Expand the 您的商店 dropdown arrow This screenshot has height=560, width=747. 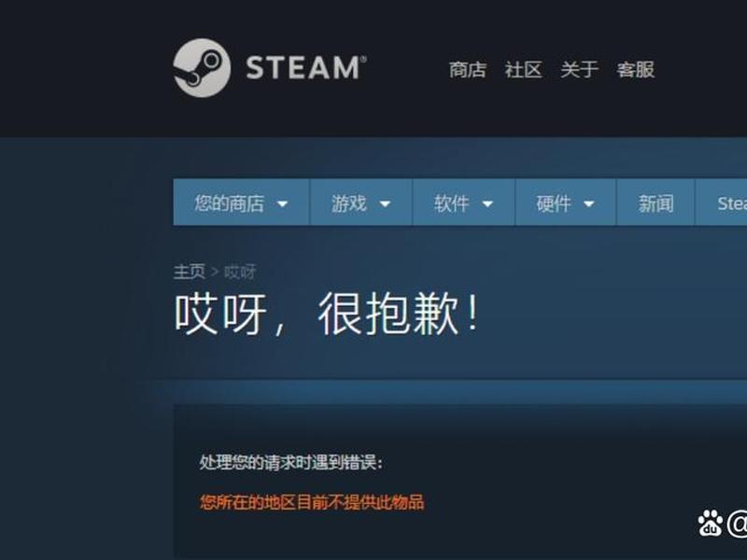[283, 204]
